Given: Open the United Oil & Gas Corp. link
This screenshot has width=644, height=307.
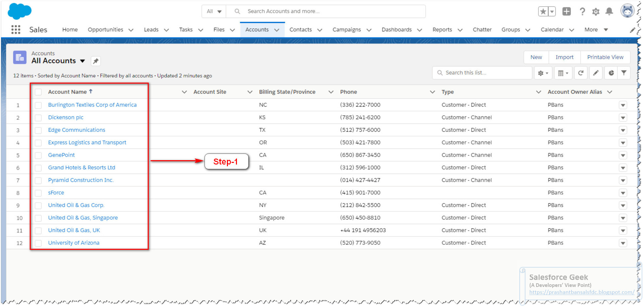Looking at the screenshot, I should click(76, 205).
